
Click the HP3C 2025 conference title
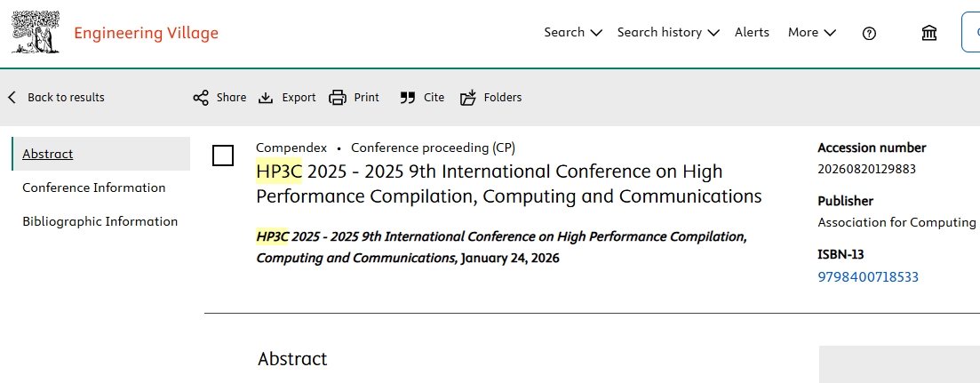click(x=507, y=183)
